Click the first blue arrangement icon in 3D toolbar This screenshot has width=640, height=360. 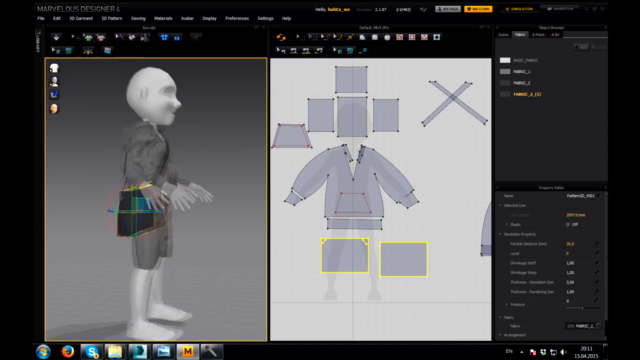coord(164,37)
